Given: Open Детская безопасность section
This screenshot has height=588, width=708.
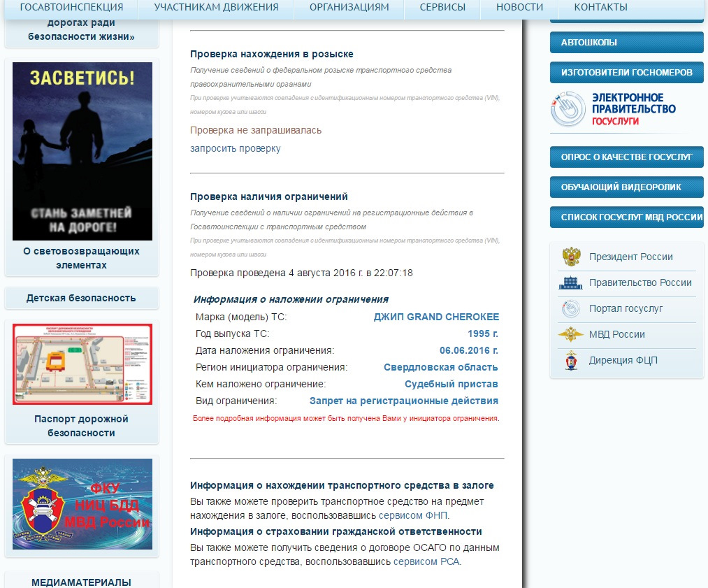Looking at the screenshot, I should [x=81, y=298].
